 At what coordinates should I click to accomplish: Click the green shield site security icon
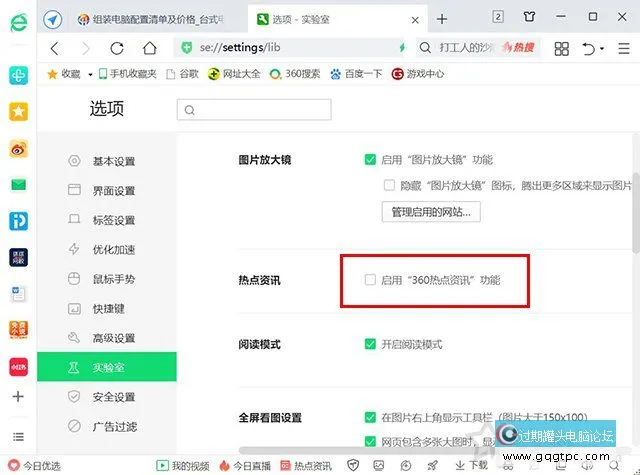pyautogui.click(x=187, y=48)
